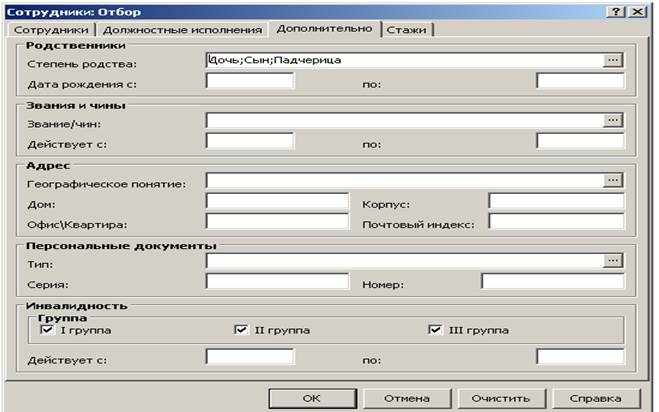659x412 pixels.
Task: Uncheck the II группа checkbox
Action: point(241,330)
